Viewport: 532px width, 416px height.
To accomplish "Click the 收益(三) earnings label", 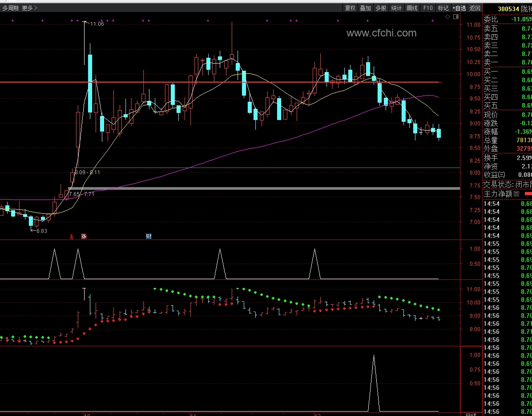I will click(x=494, y=175).
